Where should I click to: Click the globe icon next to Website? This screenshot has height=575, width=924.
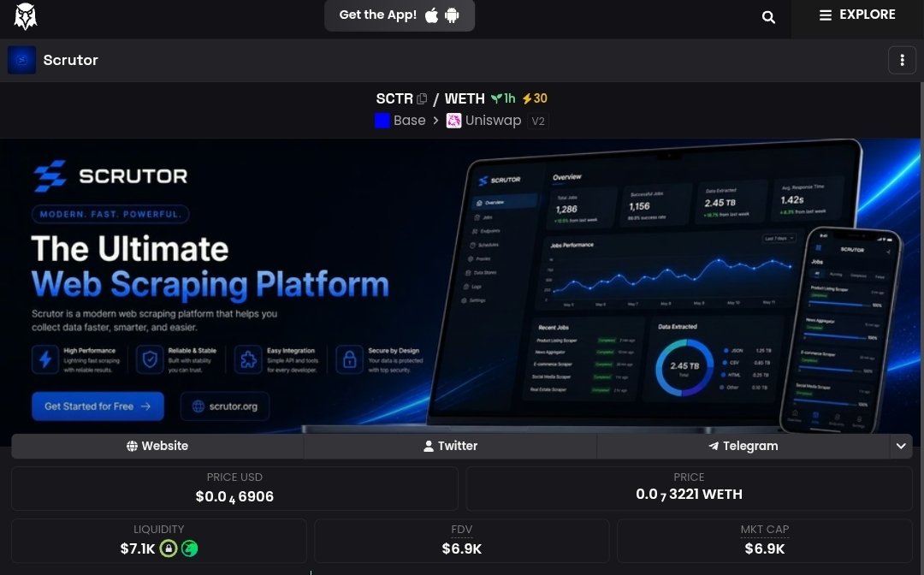[x=132, y=447]
